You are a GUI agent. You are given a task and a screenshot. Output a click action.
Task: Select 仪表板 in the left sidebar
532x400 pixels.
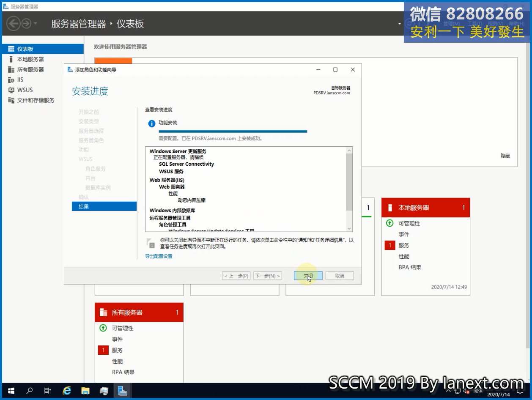[x=43, y=49]
